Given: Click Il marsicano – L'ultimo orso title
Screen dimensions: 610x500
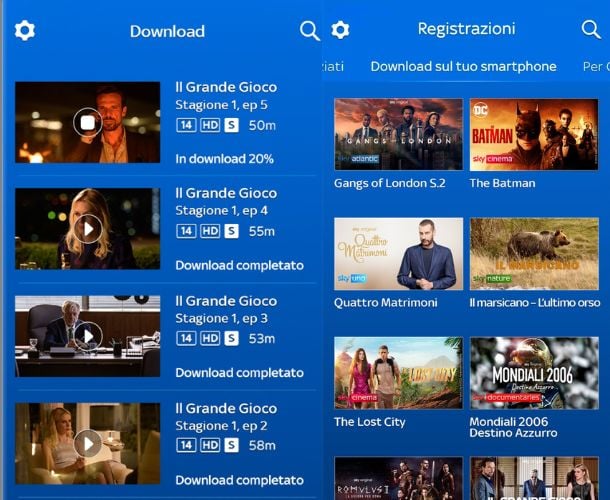Looking at the screenshot, I should (535, 303).
